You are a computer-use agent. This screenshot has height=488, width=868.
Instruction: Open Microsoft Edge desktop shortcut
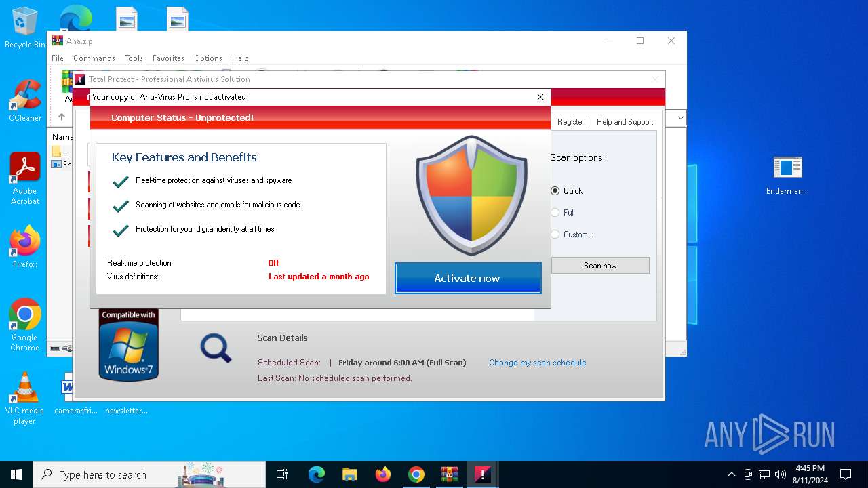coord(75,17)
